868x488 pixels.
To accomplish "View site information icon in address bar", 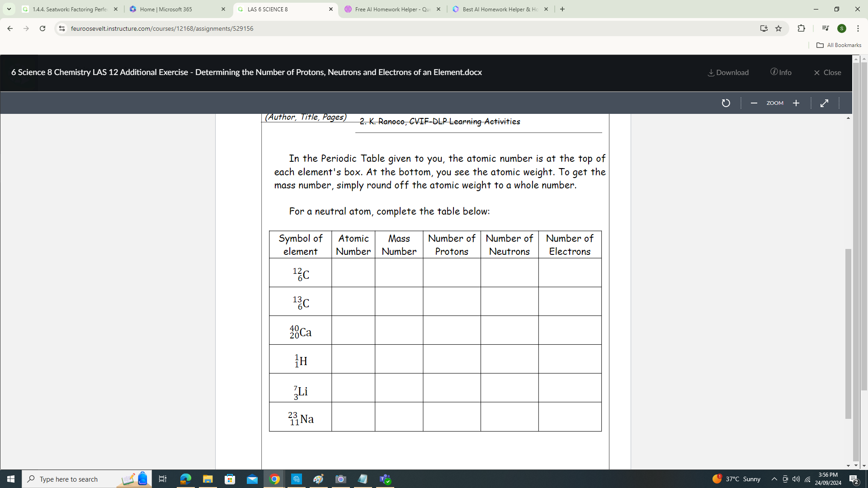I will [62, 28].
